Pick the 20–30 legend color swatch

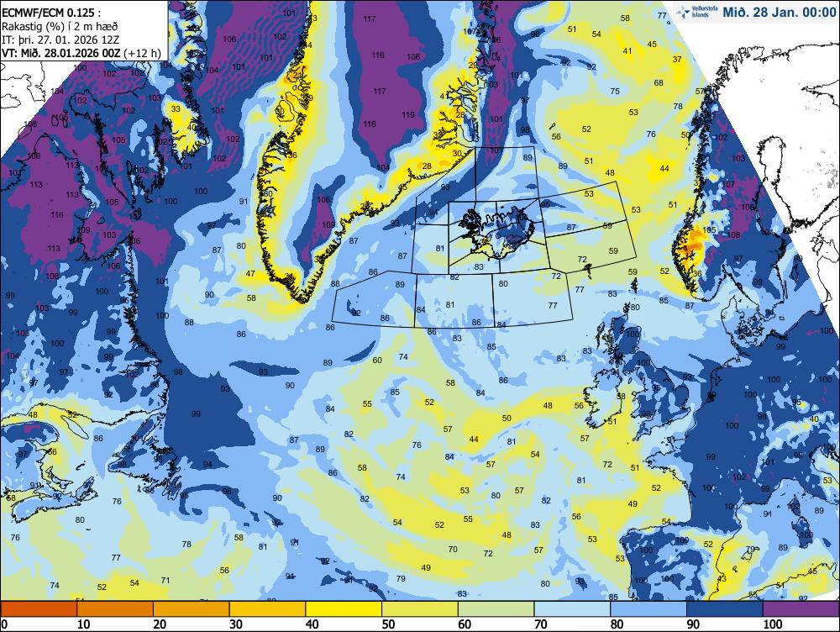tap(192, 609)
